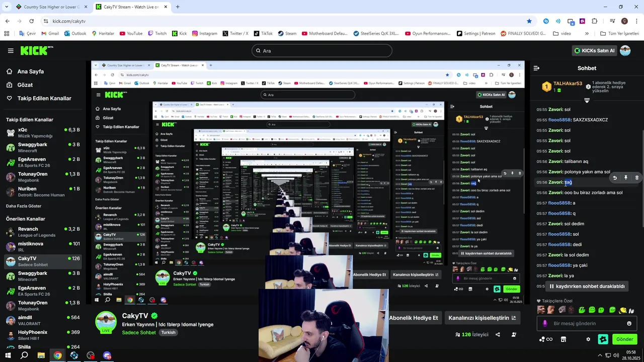The width and height of the screenshot is (644, 362).
Task: Open the Sadece Sohbet category link
Action: [139, 332]
